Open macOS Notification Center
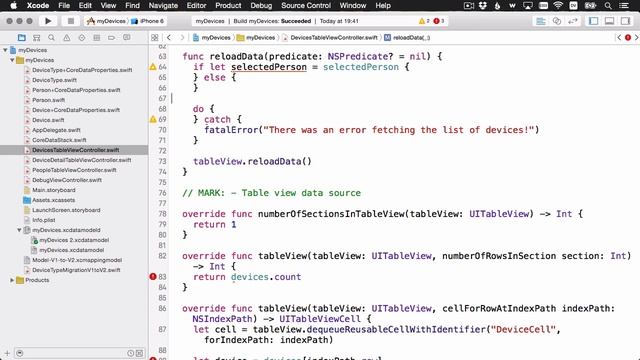Screen dimensions: 640x360 (x=624, y=6)
